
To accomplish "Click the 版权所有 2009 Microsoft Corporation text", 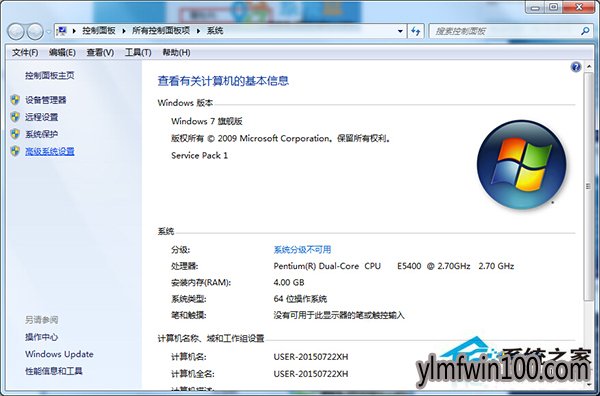I will (x=281, y=138).
